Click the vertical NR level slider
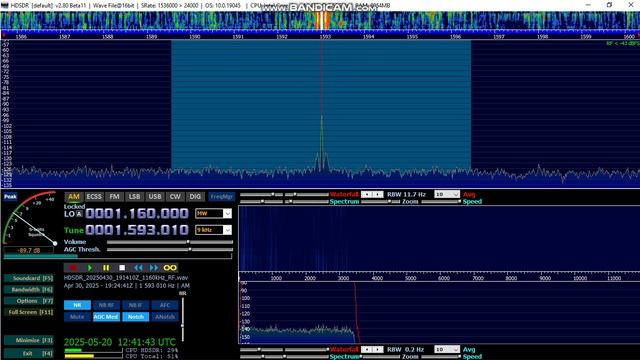 click(x=182, y=319)
